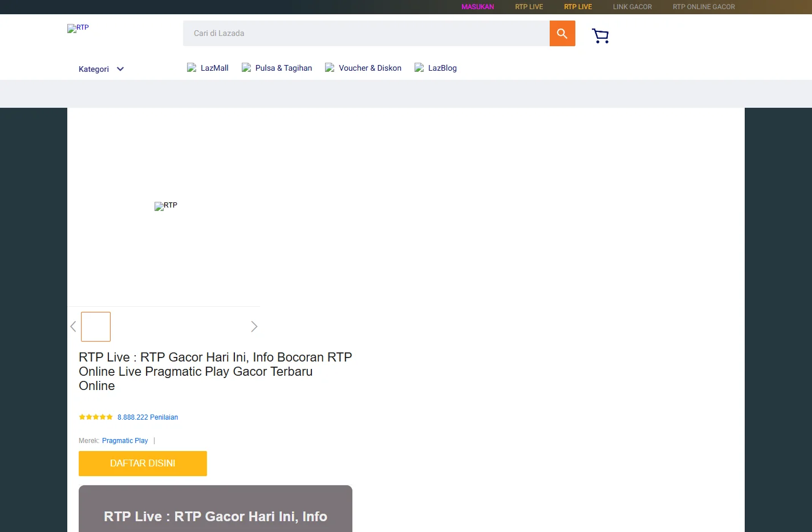Go to LazBlog menu item
This screenshot has height=532, width=812.
(442, 68)
